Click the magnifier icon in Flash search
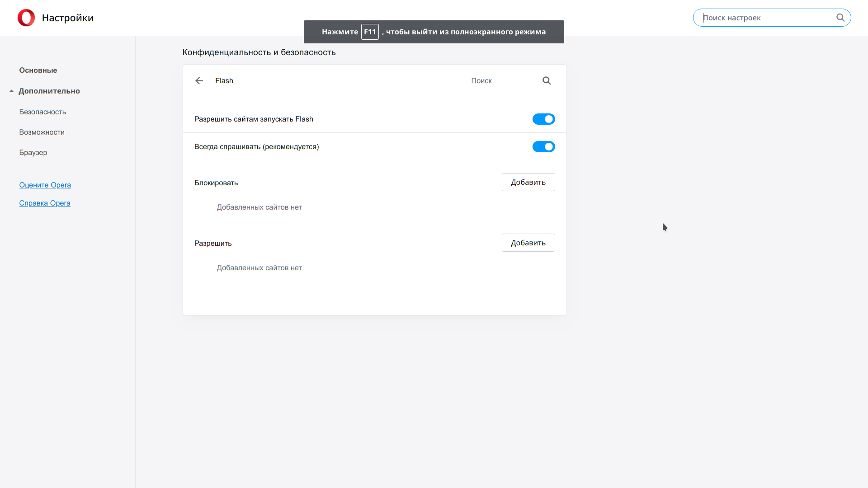This screenshot has width=868, height=488. (x=547, y=80)
